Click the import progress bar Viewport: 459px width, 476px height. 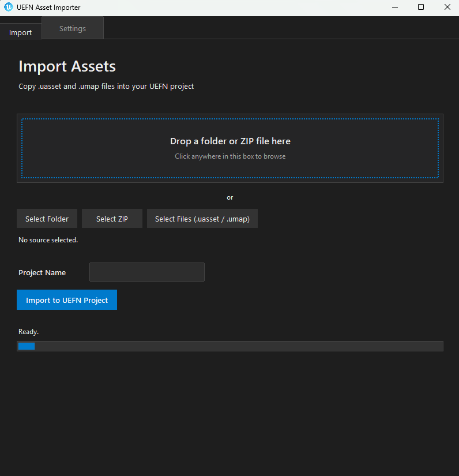click(230, 346)
